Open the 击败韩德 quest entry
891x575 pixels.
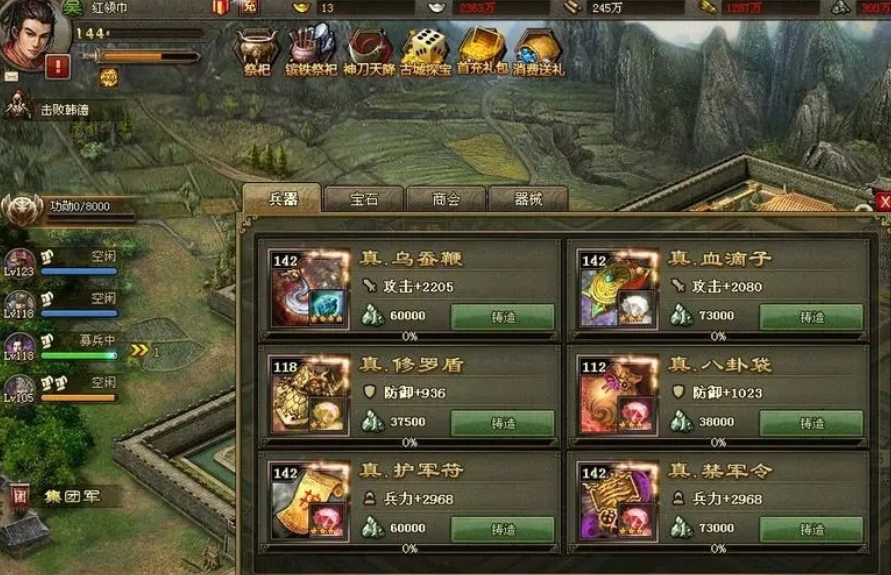(64, 110)
